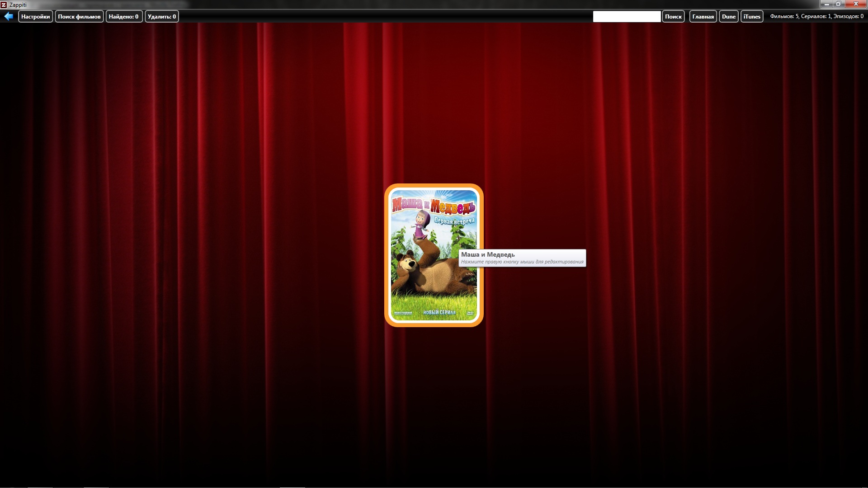Viewport: 868px width, 488px height.
Task: Close the Zappiti window
Action: click(855, 4)
